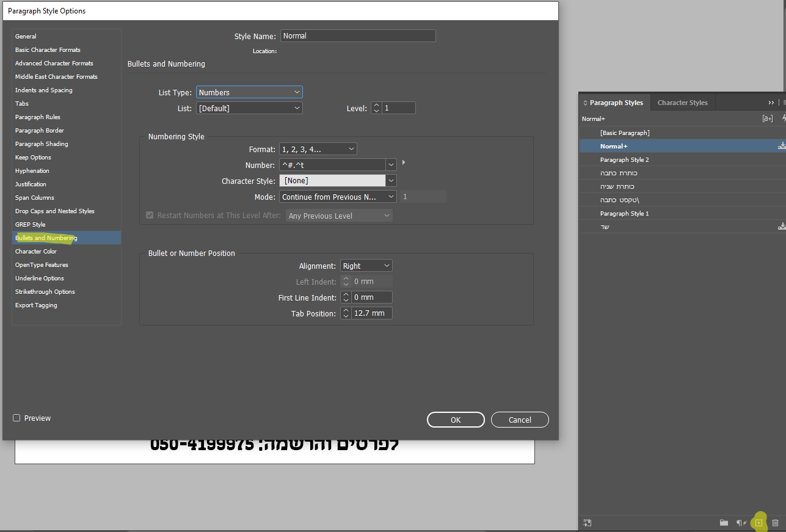Clear overrides using the paragraph mark icon
This screenshot has width=786, height=532.
[741, 523]
